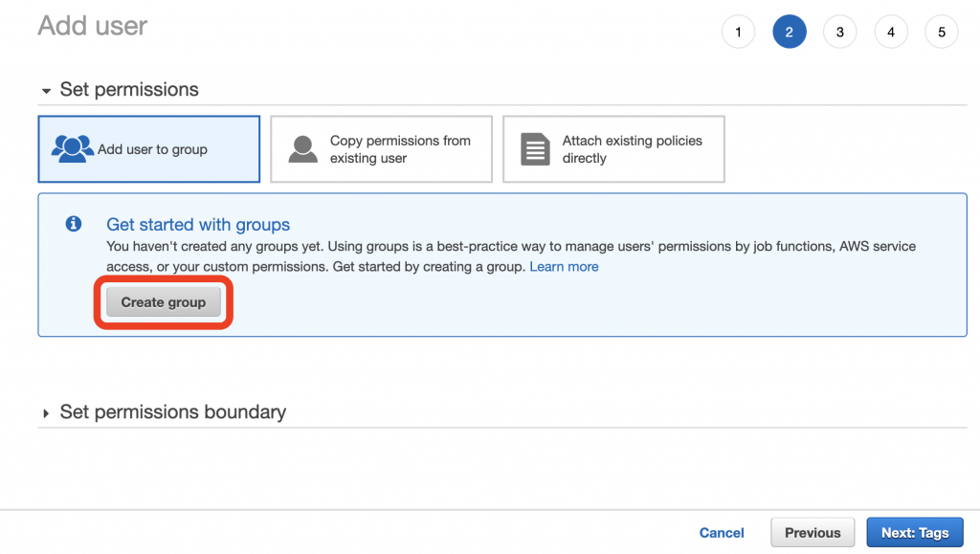Click the group people icon
The height and width of the screenshot is (554, 980).
click(73, 149)
